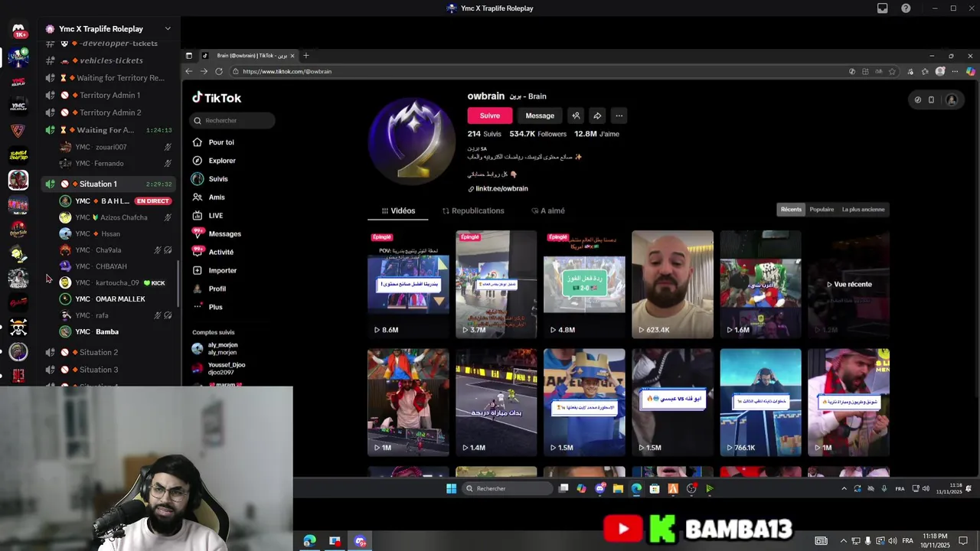Screen dimensions: 980x551
Task: Open the TikTok LIVE section
Action: (208, 216)
